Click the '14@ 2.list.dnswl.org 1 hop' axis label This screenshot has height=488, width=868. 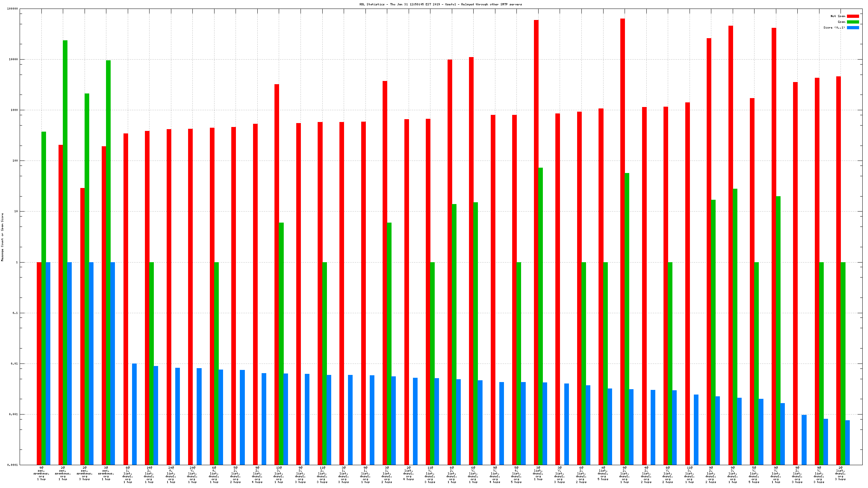point(149,474)
